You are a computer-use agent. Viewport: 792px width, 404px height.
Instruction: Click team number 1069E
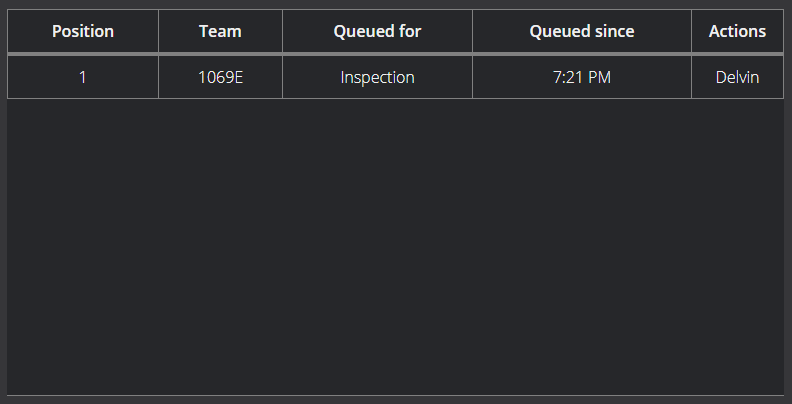point(220,77)
